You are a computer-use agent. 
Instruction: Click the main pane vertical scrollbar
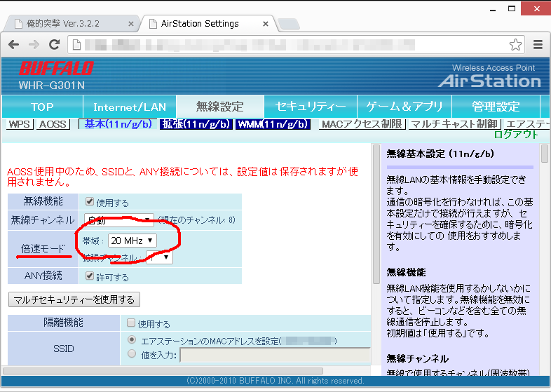[376, 214]
